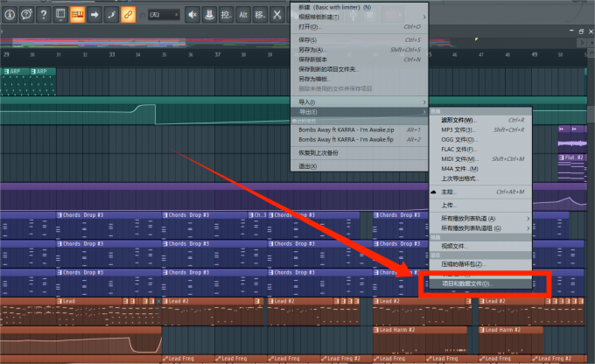Click the 控 toolbar button
595x364 pixels.
coord(226,15)
